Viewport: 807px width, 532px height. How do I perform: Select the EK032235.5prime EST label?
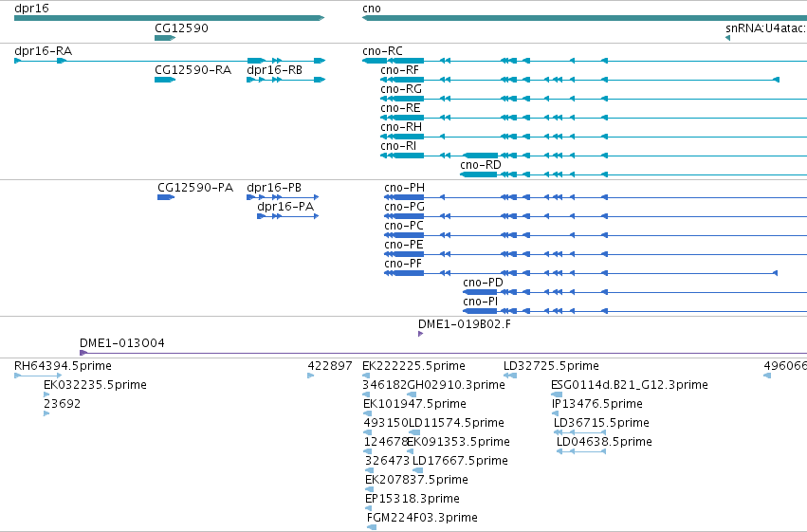(95, 385)
